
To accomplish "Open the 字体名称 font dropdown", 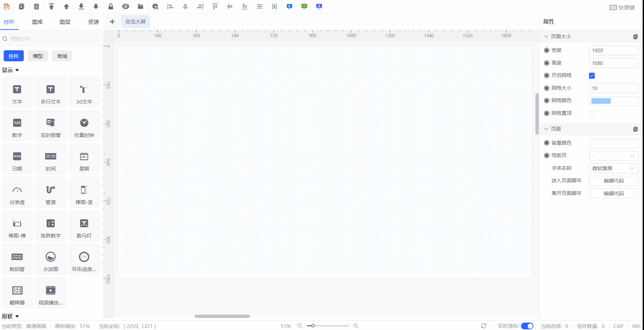I will (613, 169).
